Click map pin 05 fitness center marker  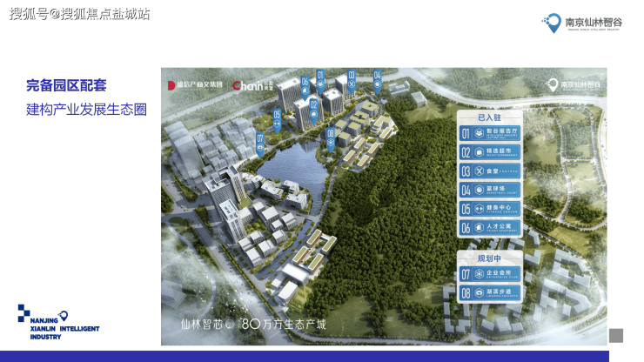(277, 121)
